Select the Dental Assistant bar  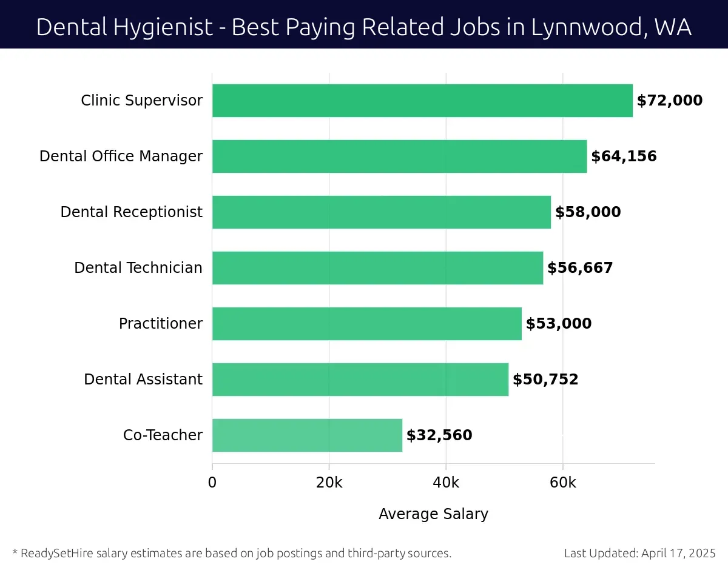(360, 380)
